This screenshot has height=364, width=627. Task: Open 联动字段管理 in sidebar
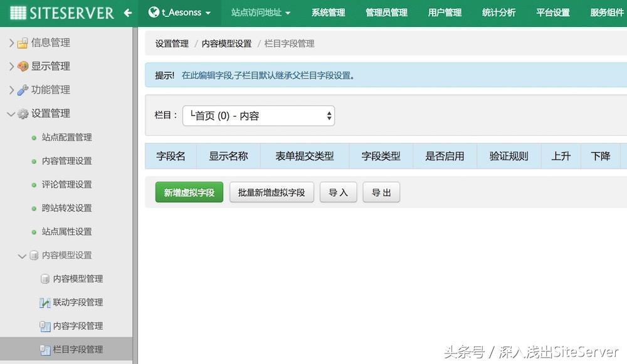point(78,303)
